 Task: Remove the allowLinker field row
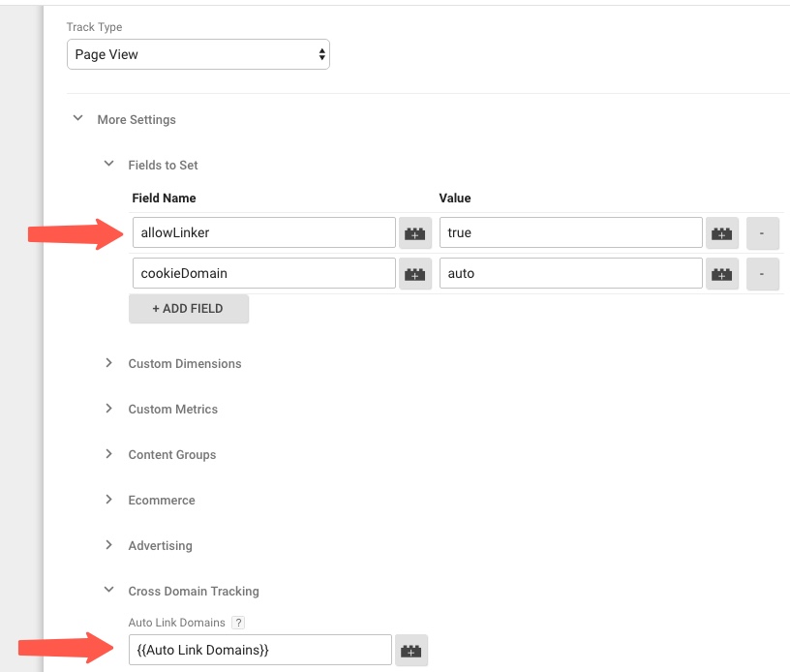tap(763, 232)
